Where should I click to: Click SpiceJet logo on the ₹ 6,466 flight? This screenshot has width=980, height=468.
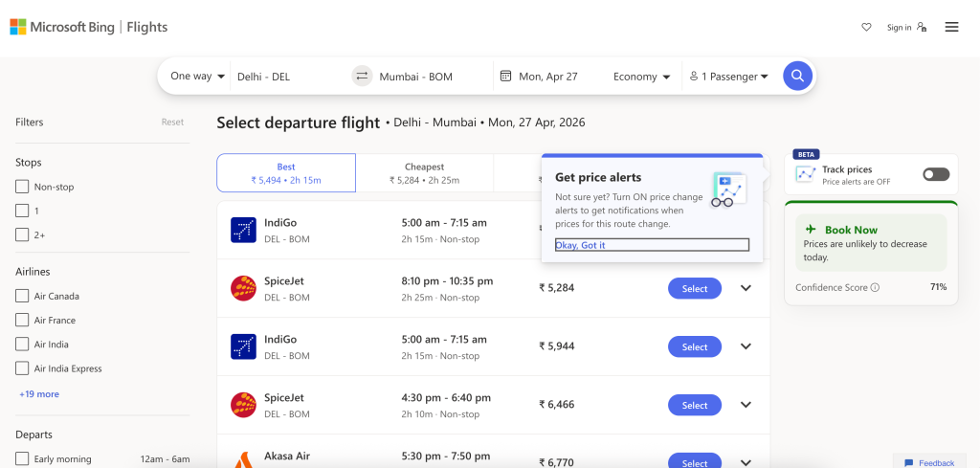(243, 405)
